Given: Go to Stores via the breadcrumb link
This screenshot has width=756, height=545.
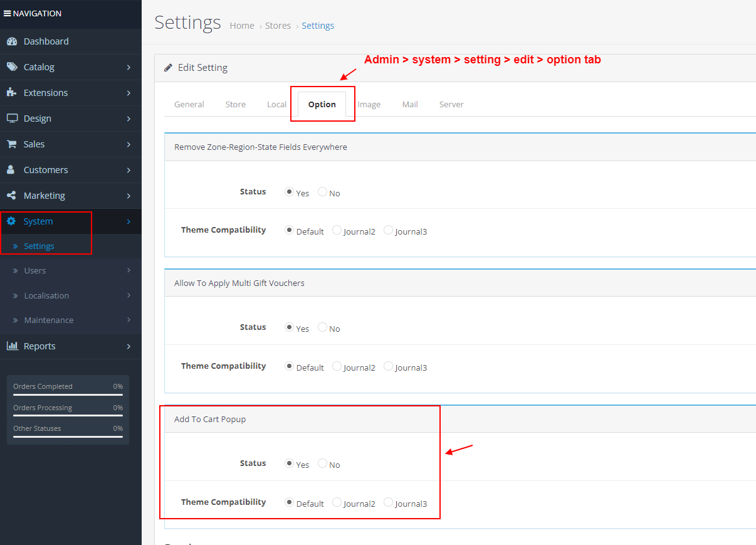Looking at the screenshot, I should coord(278,25).
